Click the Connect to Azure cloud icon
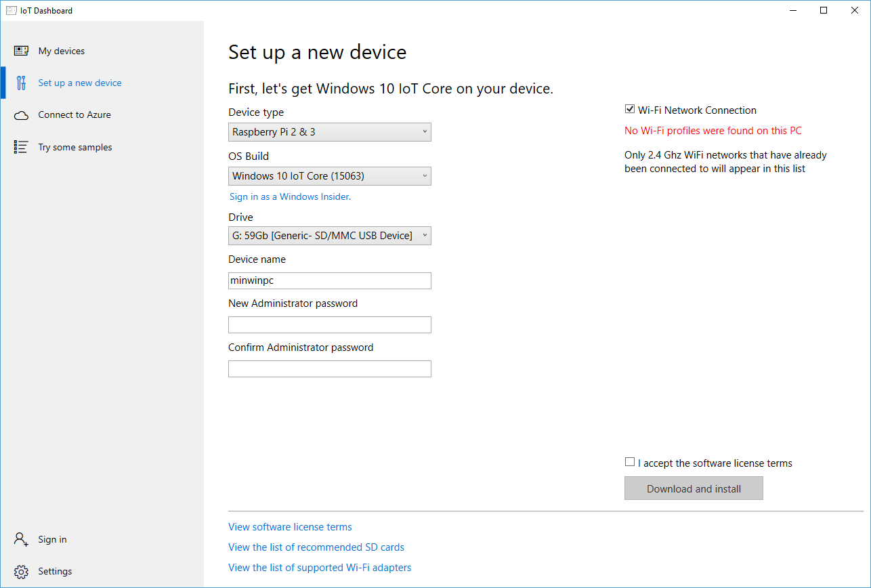Image resolution: width=871 pixels, height=588 pixels. tap(21, 115)
